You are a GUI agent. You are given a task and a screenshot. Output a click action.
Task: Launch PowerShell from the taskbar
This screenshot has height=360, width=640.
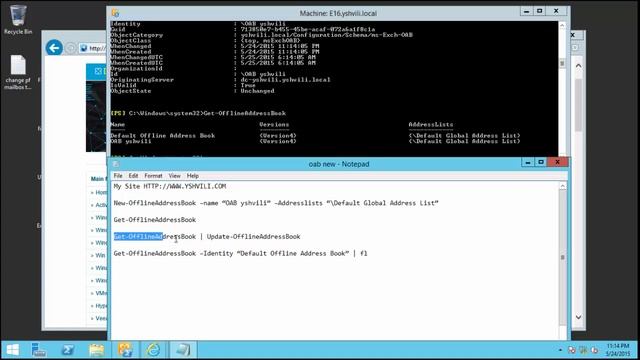pos(68,350)
